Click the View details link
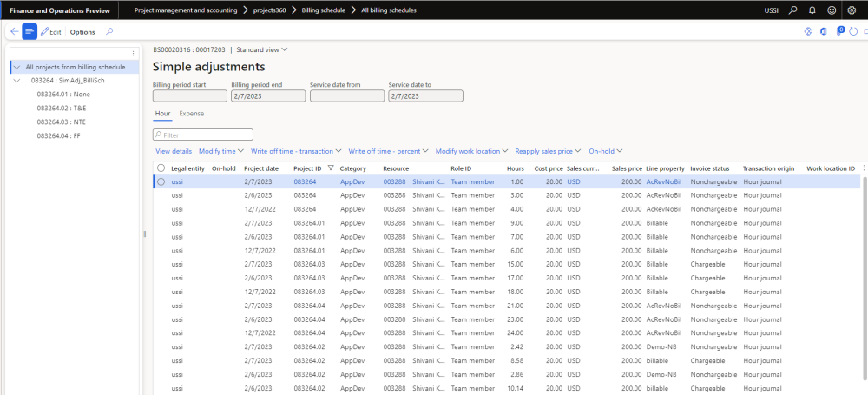Image resolution: width=868 pixels, height=395 pixels. [174, 151]
